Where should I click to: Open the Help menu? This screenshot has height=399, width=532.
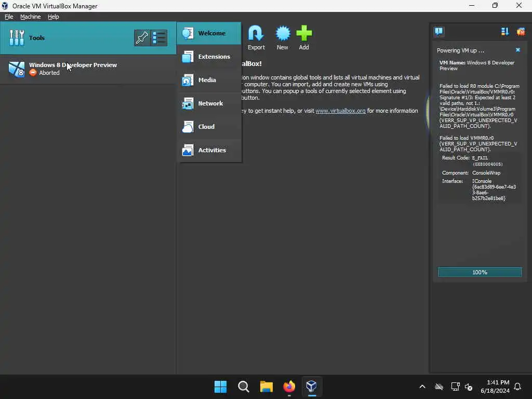click(x=54, y=17)
